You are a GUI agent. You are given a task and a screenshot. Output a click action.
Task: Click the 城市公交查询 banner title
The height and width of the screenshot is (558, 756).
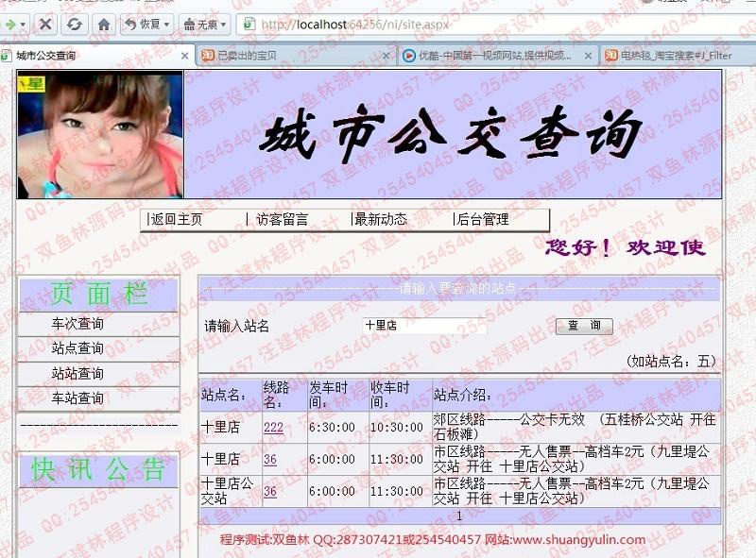452,134
